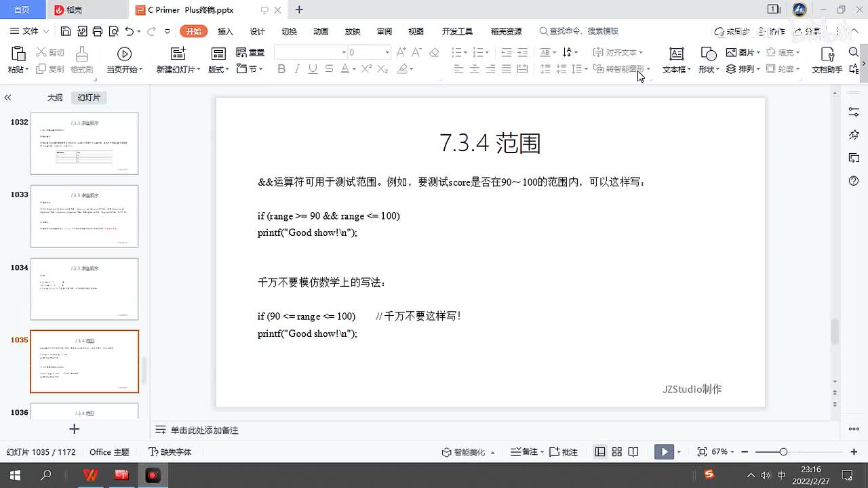
Task: Open the Windows Start menu
Action: [15, 475]
